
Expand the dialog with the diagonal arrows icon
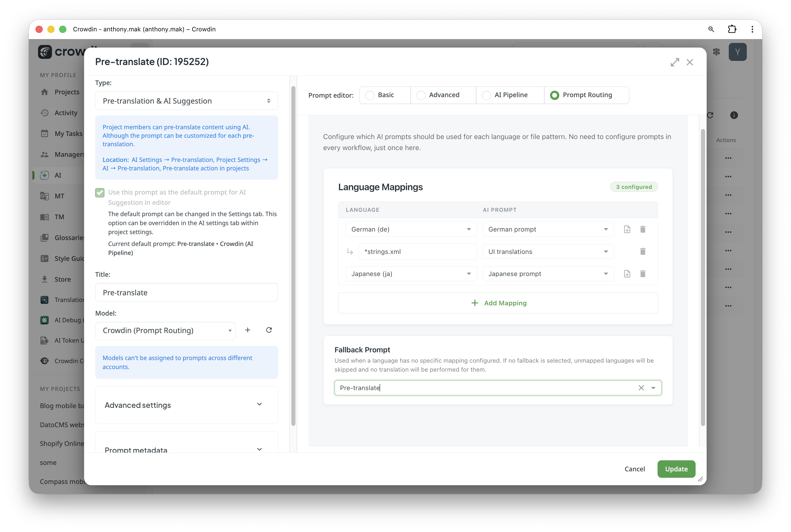pos(675,62)
